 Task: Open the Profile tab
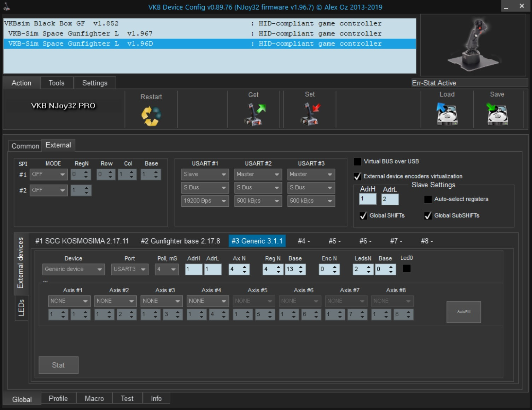pos(58,398)
